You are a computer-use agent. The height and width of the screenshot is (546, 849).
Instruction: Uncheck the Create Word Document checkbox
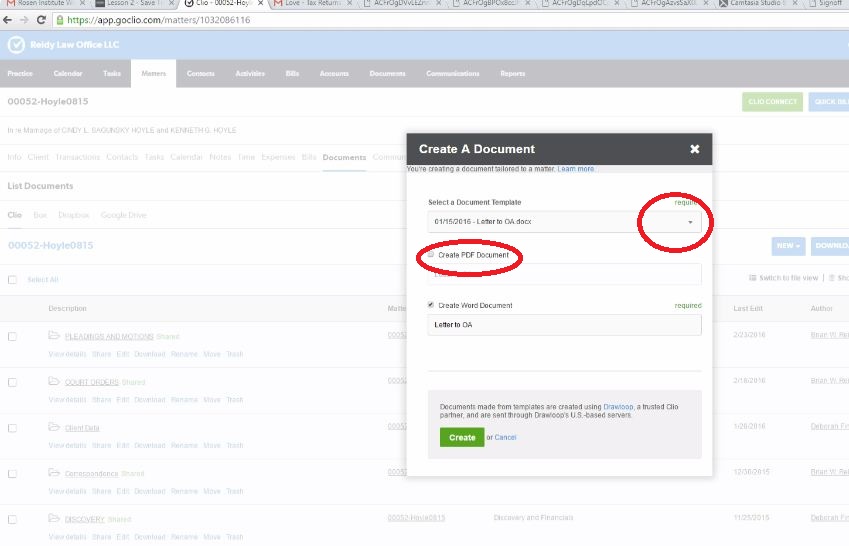[431, 305]
